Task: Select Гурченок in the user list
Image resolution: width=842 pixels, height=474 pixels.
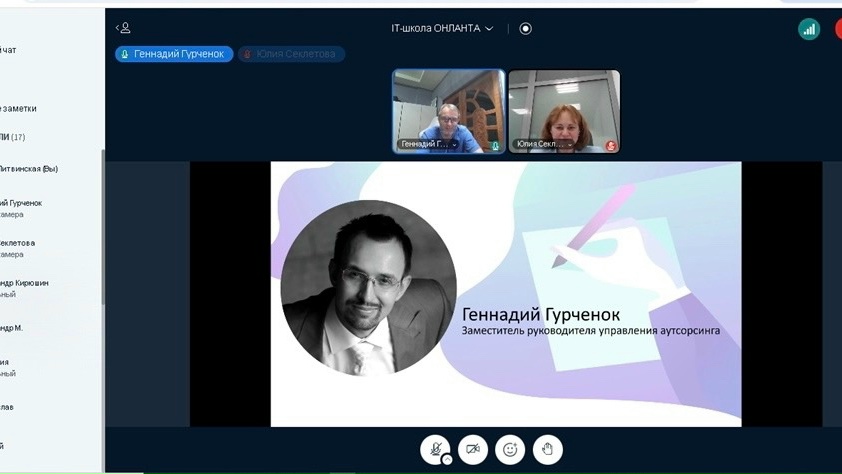Action: (22, 203)
